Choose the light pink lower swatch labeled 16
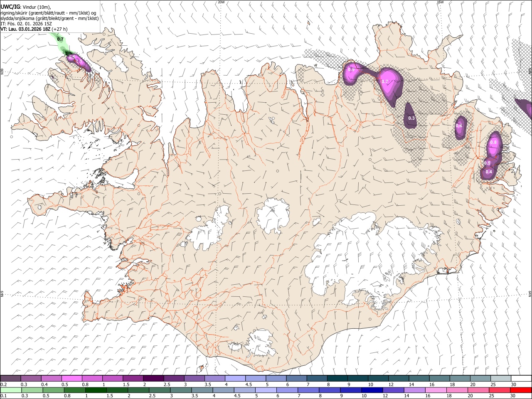The image size is (532, 399). pyautogui.click(x=436, y=390)
